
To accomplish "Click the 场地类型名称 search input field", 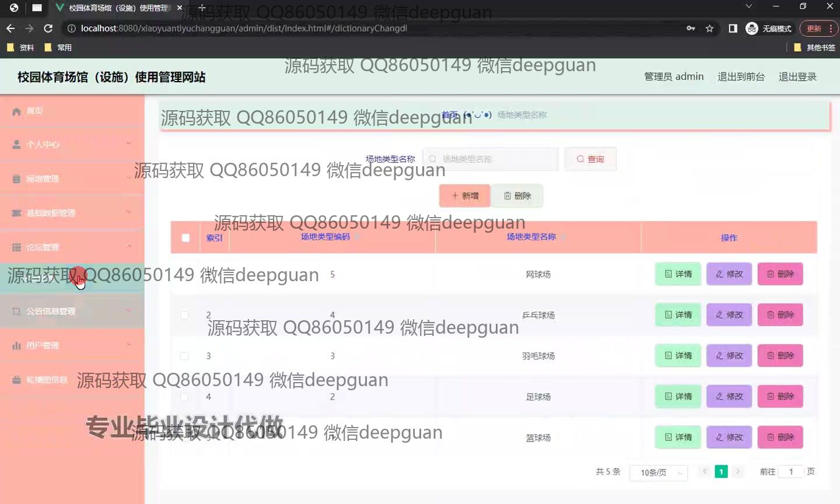I will pos(491,159).
